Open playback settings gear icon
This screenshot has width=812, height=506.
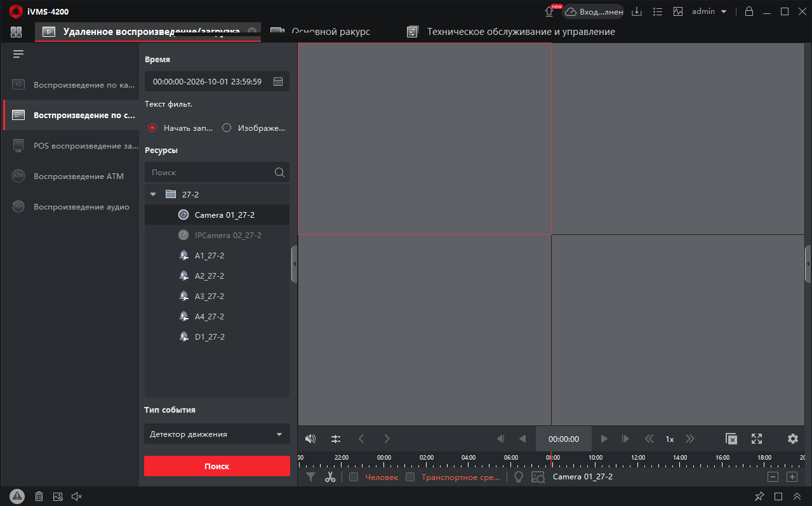point(792,439)
